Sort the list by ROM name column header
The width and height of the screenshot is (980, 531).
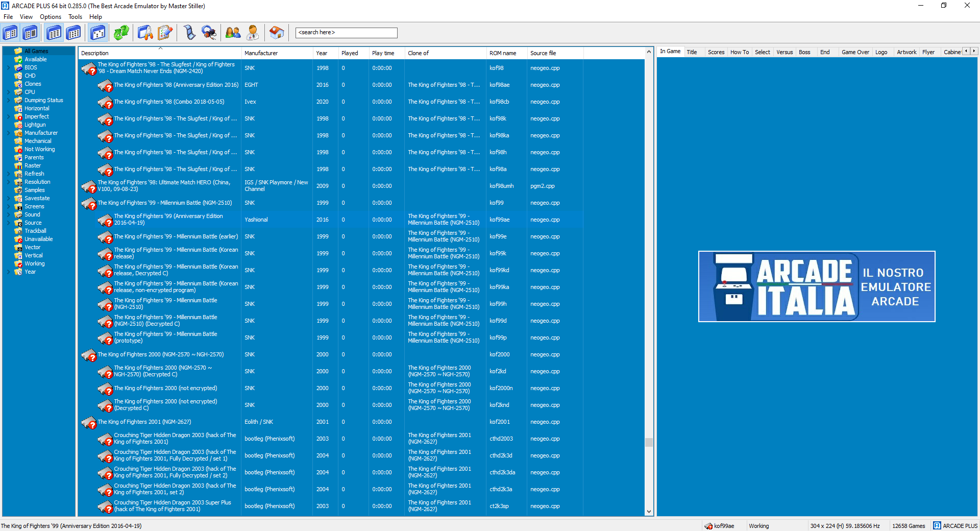point(506,53)
